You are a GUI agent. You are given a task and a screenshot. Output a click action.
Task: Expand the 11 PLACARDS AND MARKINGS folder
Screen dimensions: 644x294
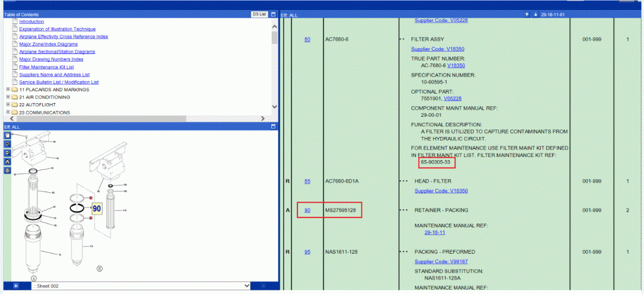[8, 90]
